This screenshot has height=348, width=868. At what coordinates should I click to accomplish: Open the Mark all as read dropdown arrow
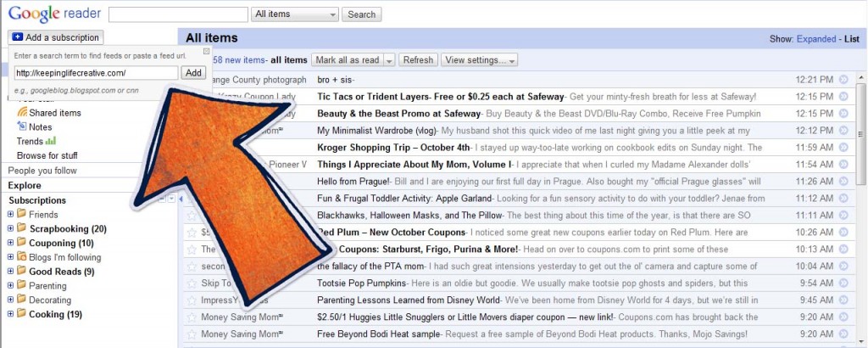tap(389, 60)
